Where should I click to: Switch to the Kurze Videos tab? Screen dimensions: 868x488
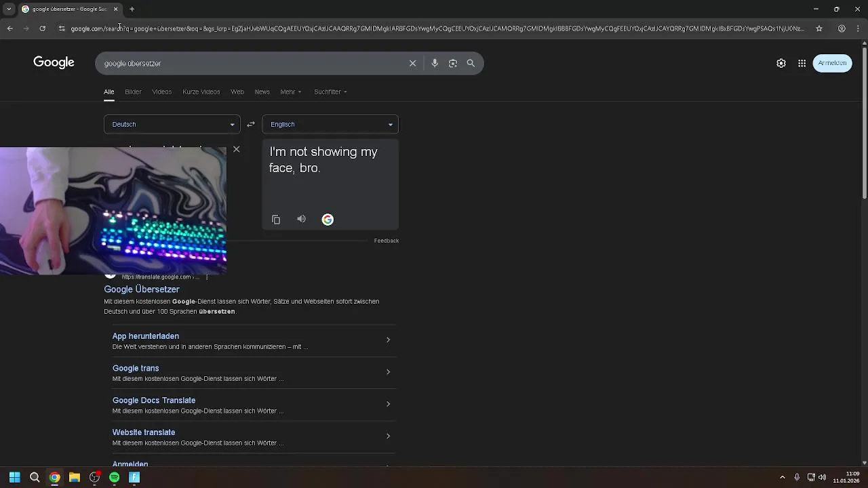[x=201, y=91]
